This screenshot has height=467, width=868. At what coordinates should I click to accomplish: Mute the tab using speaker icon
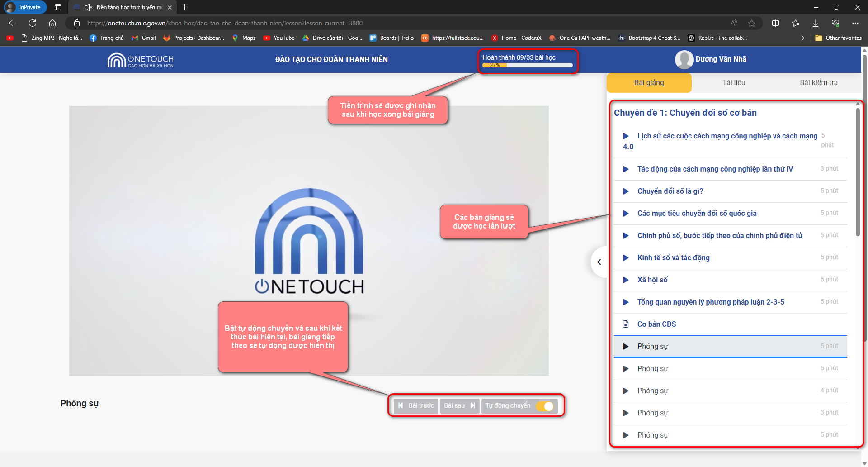click(89, 7)
